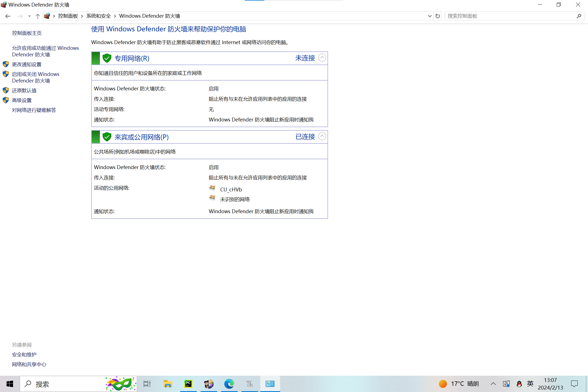Click the refresh address bar icon
Image resolution: width=588 pixels, height=392 pixels.
pos(437,16)
